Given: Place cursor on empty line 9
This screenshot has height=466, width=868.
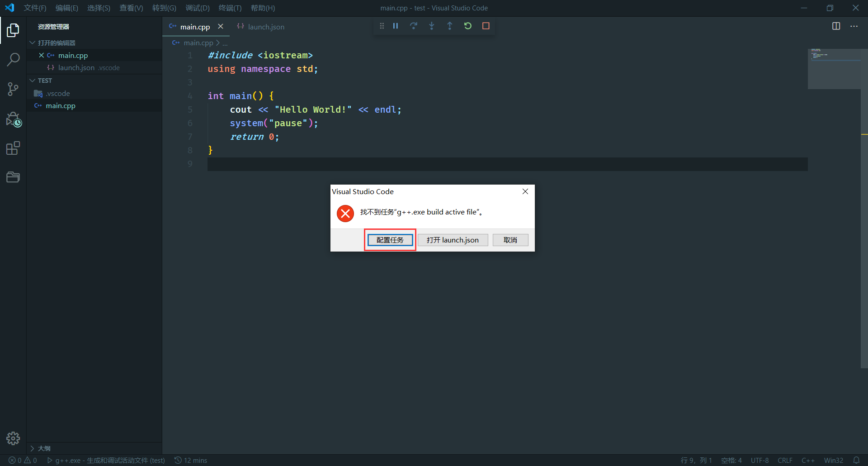Looking at the screenshot, I should [x=507, y=164].
